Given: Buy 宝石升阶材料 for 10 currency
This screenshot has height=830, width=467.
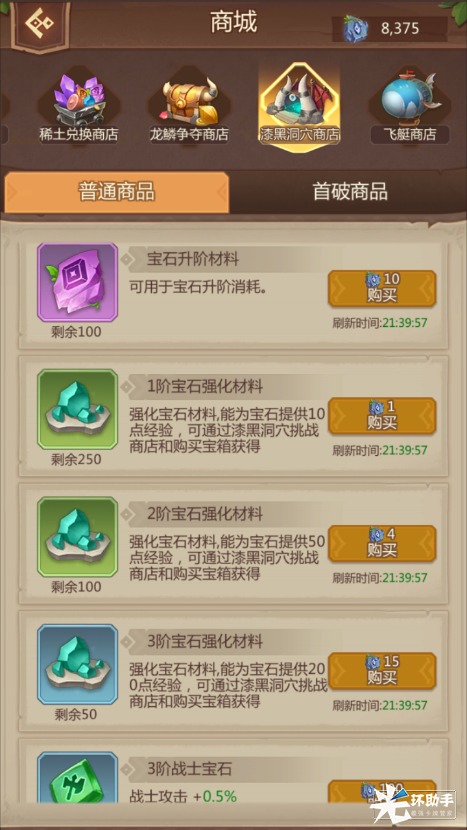Looking at the screenshot, I should 382,288.
